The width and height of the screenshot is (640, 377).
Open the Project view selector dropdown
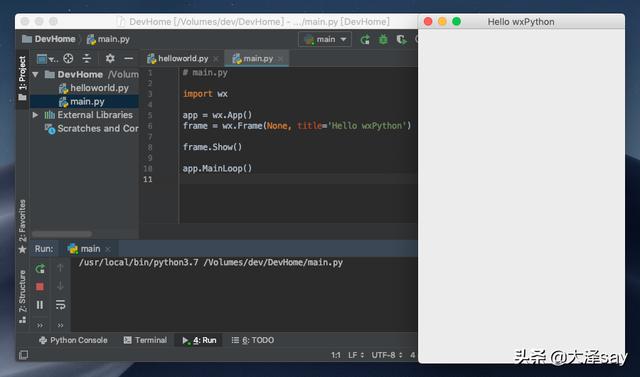(47, 59)
